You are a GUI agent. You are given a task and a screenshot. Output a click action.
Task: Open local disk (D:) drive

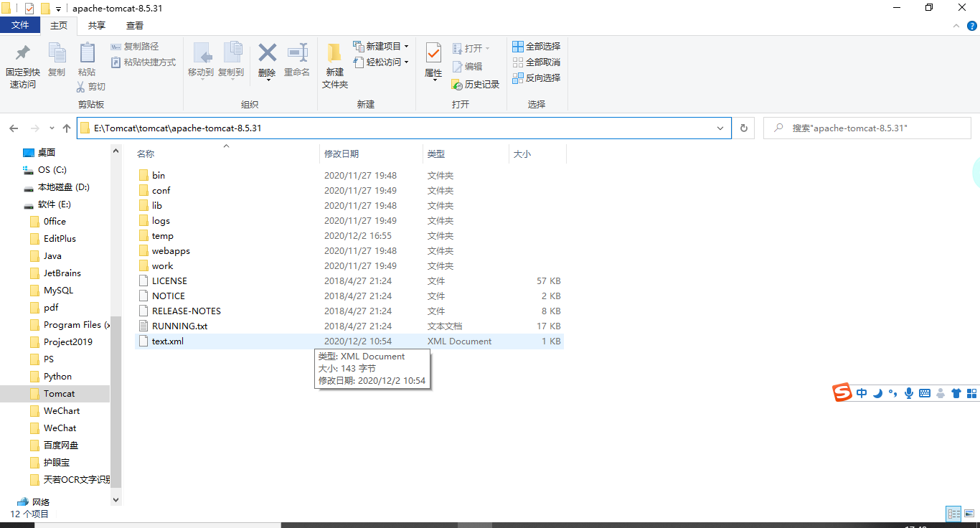click(x=63, y=187)
